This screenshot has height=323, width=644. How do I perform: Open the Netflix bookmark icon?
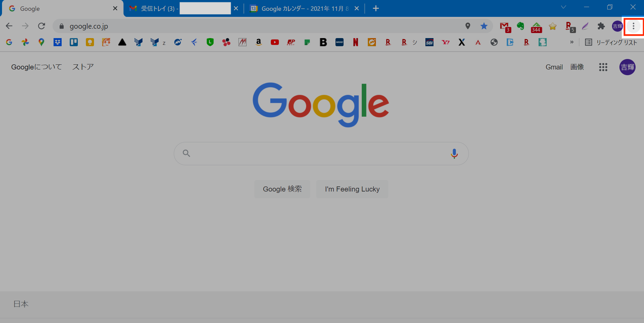pos(355,42)
